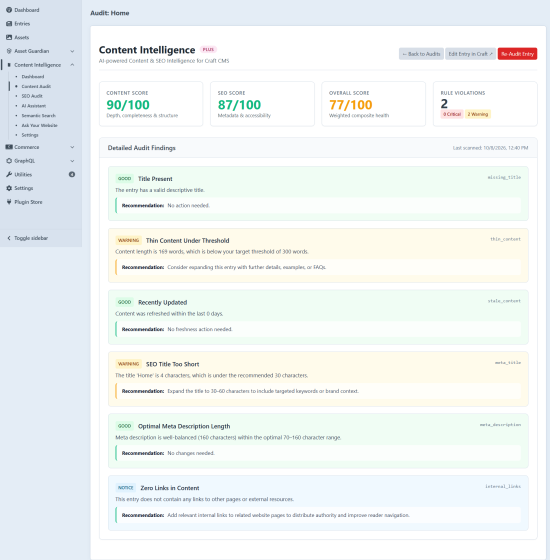Click the 90/100 content score
The height and width of the screenshot is (560, 550).
(x=128, y=105)
